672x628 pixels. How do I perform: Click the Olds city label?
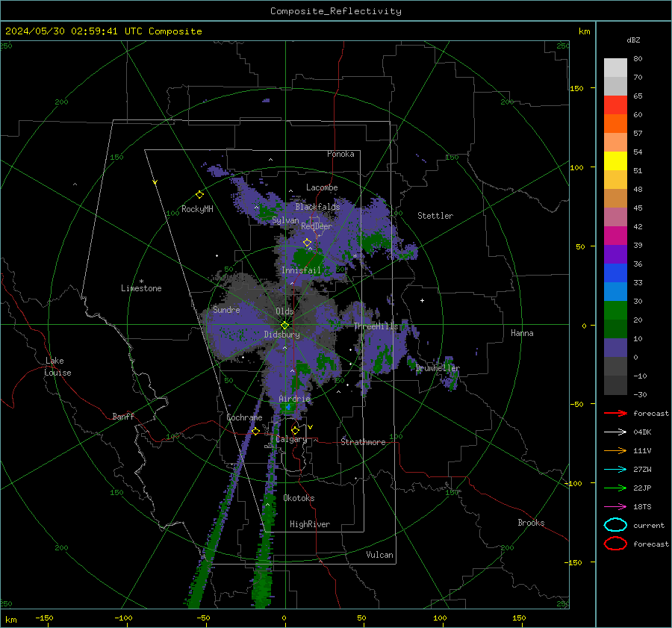pyautogui.click(x=284, y=311)
